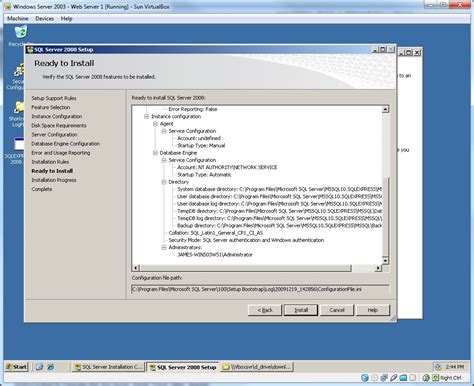This screenshot has height=386, width=474.
Task: Click the tree scroll right arrow
Action: [378, 268]
